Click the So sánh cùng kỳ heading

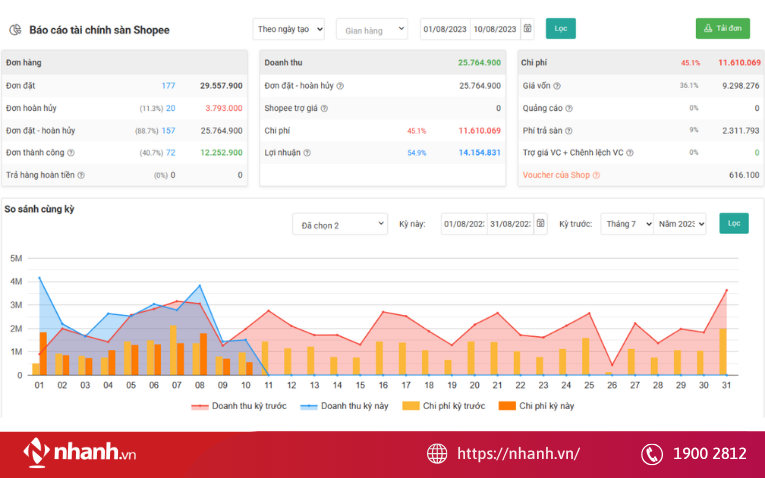point(39,209)
